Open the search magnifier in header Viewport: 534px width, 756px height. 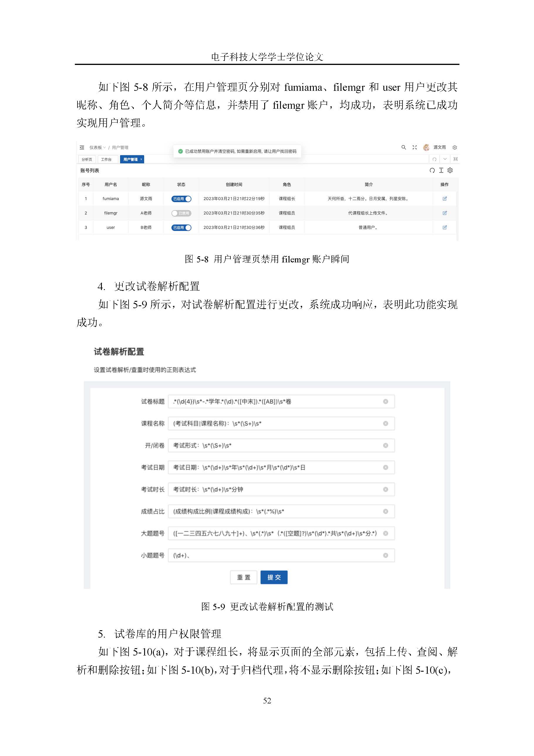pyautogui.click(x=403, y=147)
